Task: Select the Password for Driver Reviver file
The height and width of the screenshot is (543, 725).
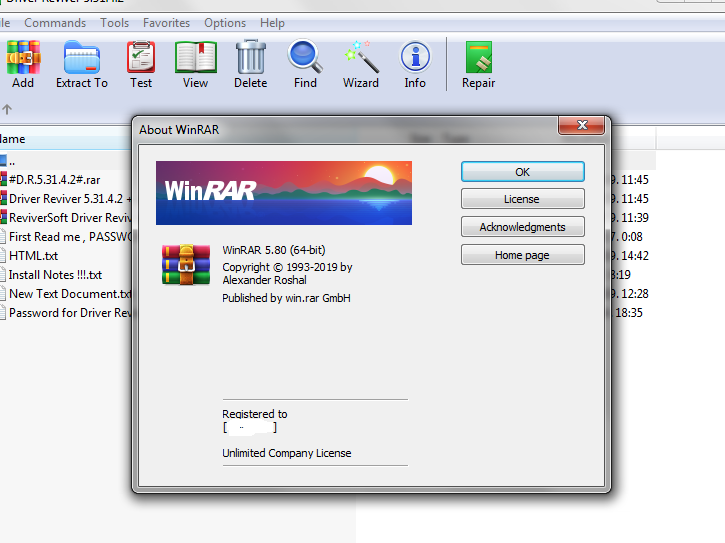Action: pos(66,312)
